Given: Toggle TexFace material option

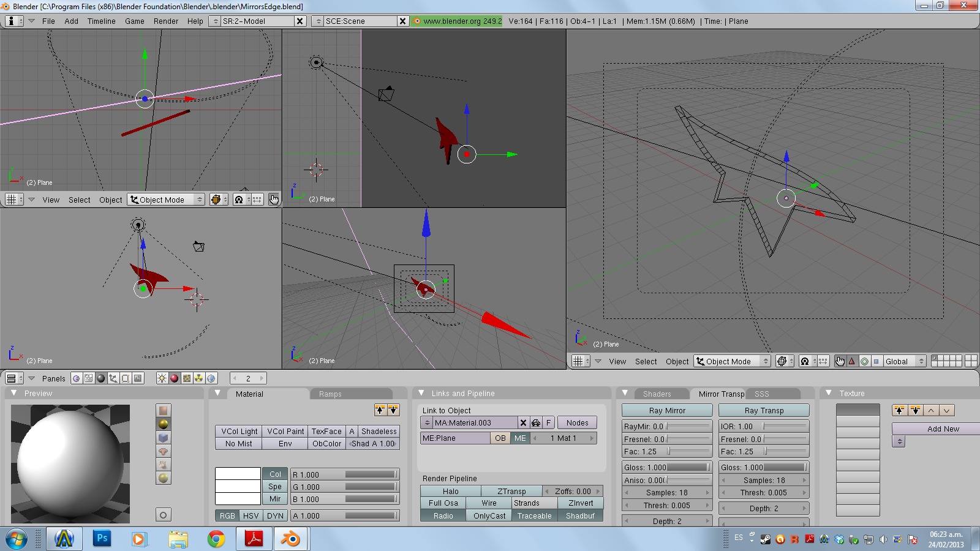Looking at the screenshot, I should pyautogui.click(x=326, y=431).
